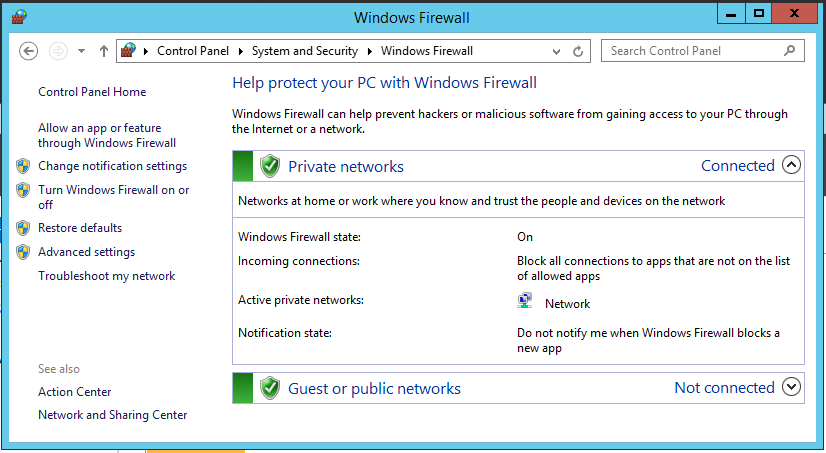Image resolution: width=826 pixels, height=453 pixels.
Task: Click the back navigation arrow
Action: coord(28,51)
